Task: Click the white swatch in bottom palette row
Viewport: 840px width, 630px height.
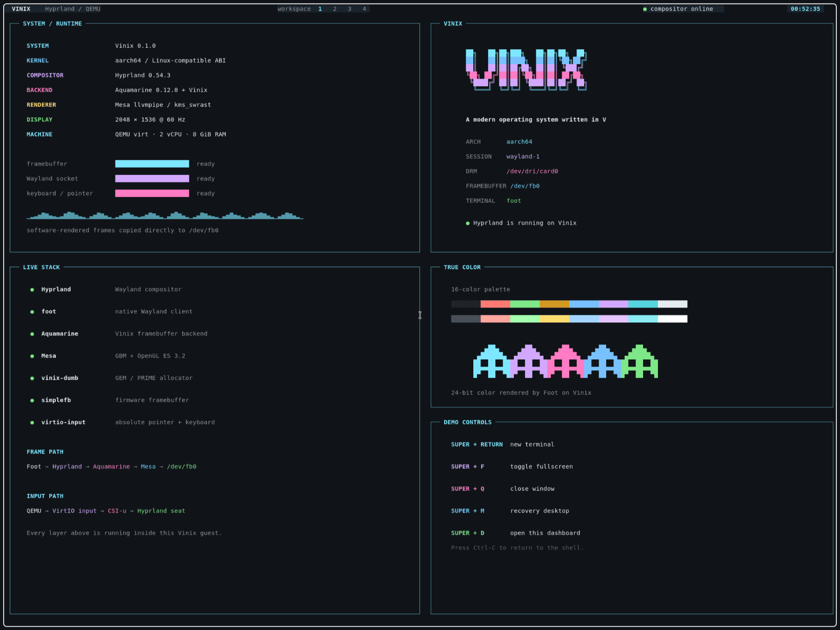Action: [x=672, y=319]
